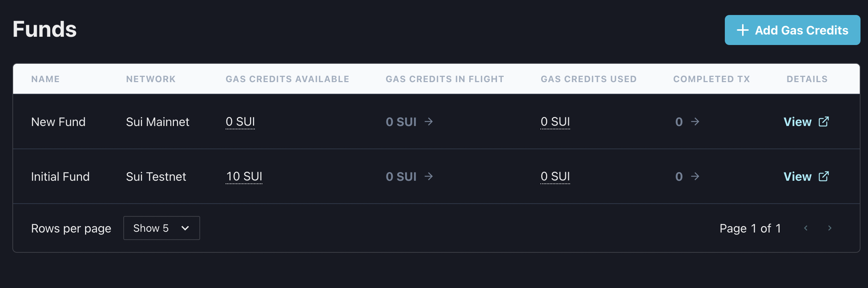Click the Completed TX column header
The width and height of the screenshot is (868, 288).
(x=711, y=79)
